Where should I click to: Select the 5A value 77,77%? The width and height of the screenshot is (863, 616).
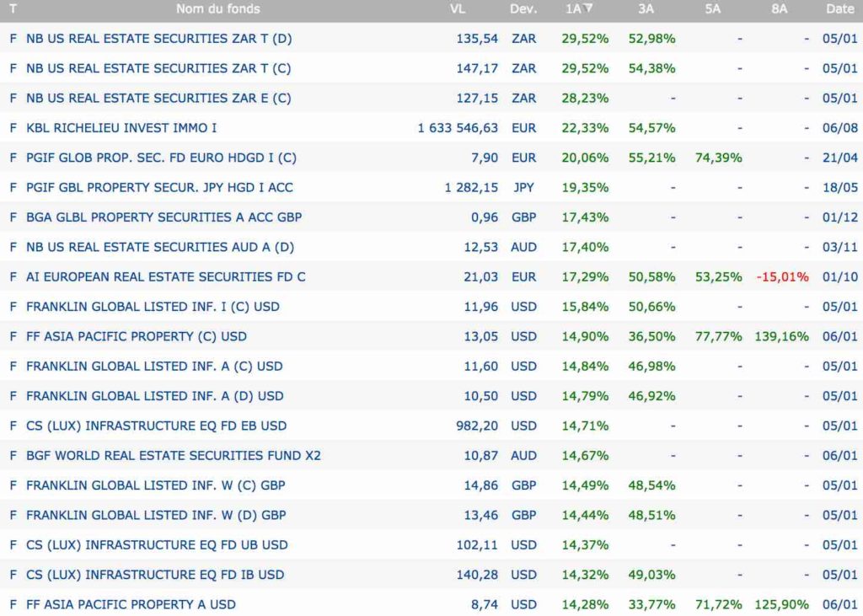click(x=719, y=335)
